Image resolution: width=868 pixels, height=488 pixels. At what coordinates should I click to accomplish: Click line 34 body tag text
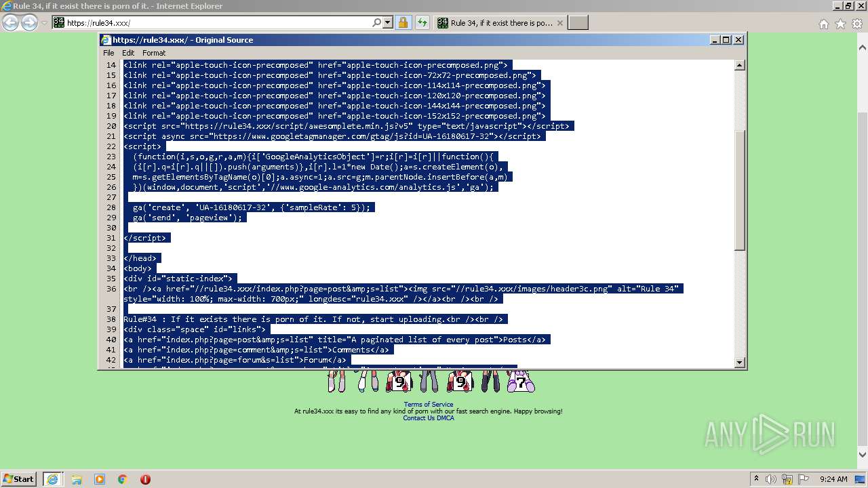(138, 268)
